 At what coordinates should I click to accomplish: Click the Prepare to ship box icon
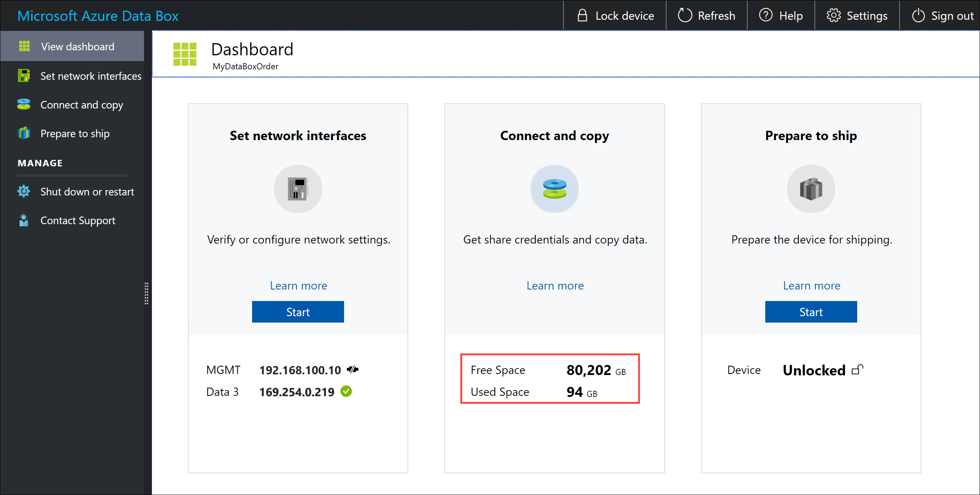click(x=811, y=189)
